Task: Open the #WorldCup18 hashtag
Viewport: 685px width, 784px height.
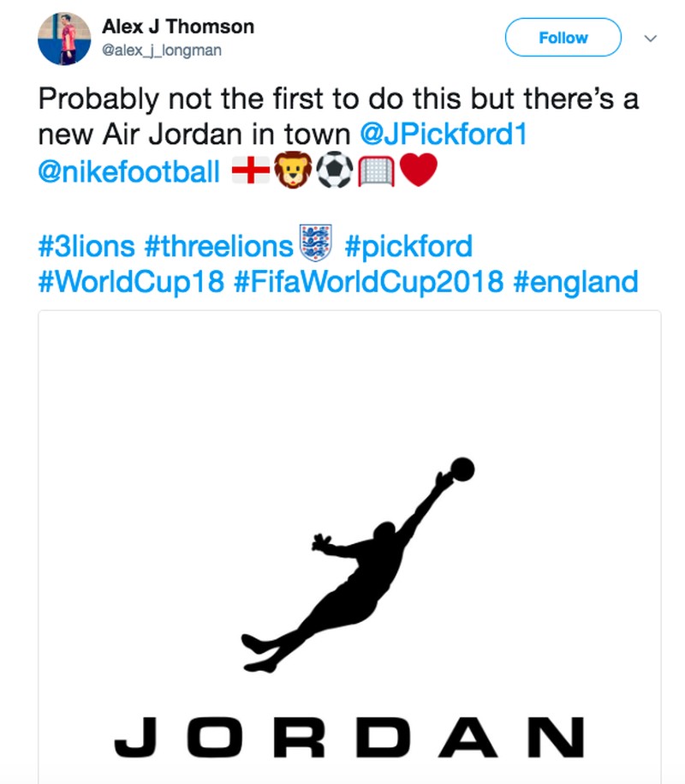Action: point(131,282)
